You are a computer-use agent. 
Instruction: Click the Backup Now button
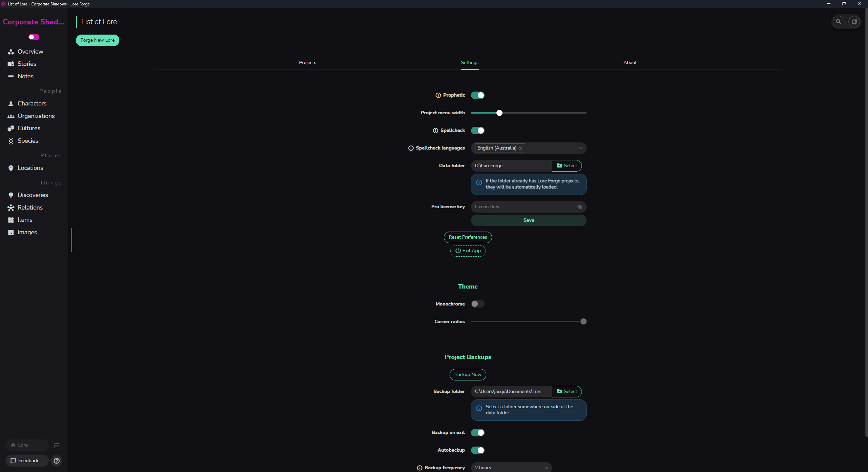(468, 374)
